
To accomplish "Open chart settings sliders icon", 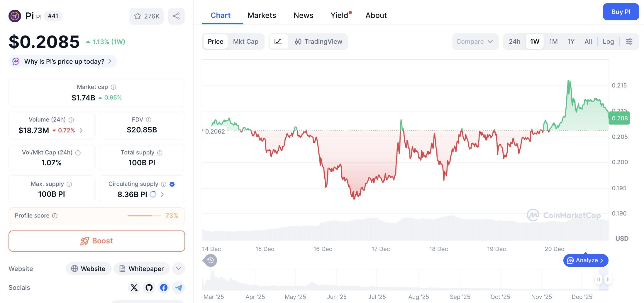I will click(629, 41).
